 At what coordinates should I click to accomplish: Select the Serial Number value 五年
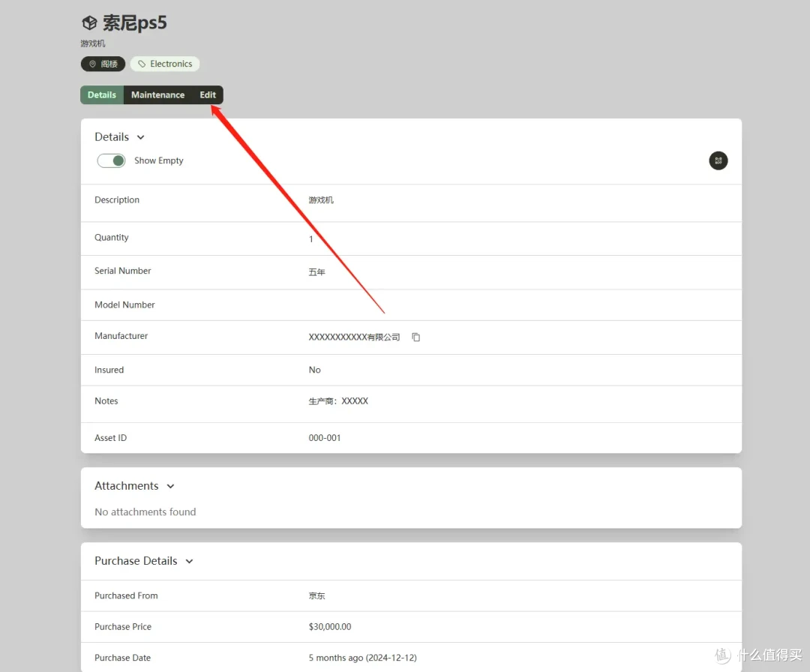[316, 272]
